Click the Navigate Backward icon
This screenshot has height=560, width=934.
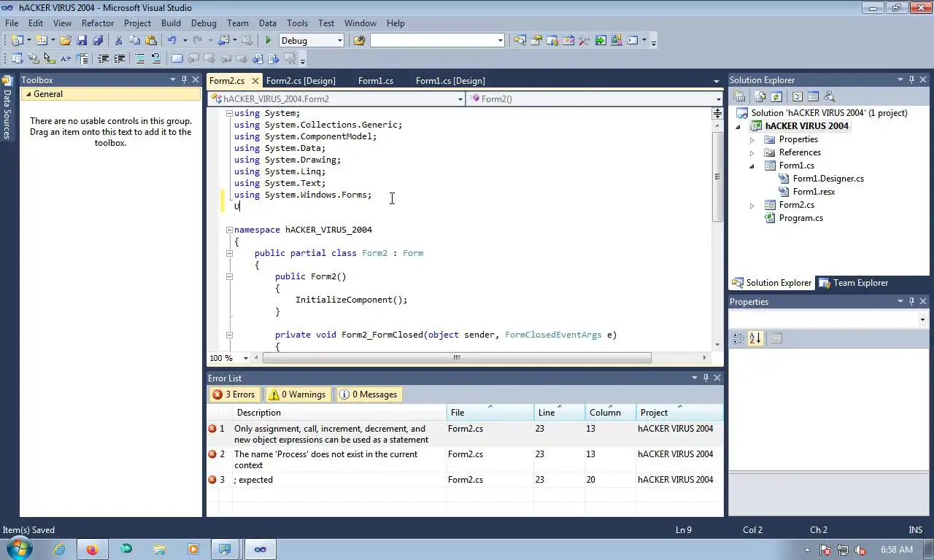(x=223, y=41)
